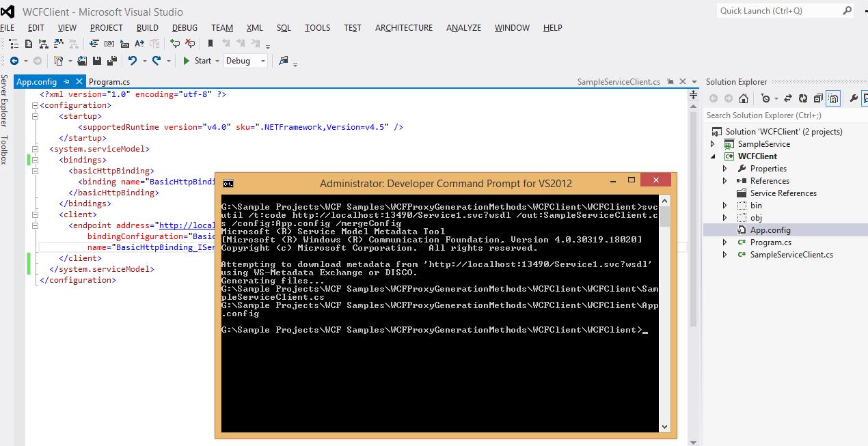Image resolution: width=868 pixels, height=446 pixels.
Task: Click the Save All stacked floppy icon
Action: [x=112, y=61]
